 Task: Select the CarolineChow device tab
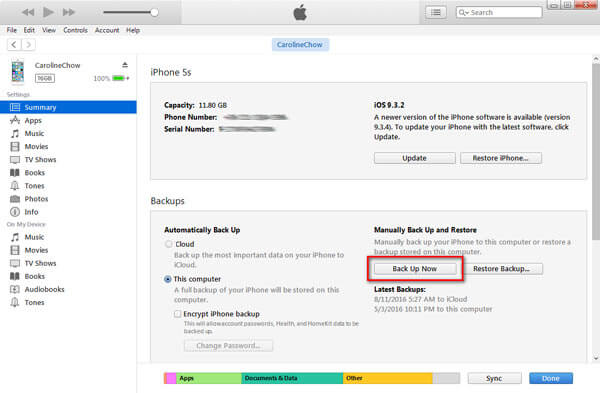pyautogui.click(x=300, y=44)
